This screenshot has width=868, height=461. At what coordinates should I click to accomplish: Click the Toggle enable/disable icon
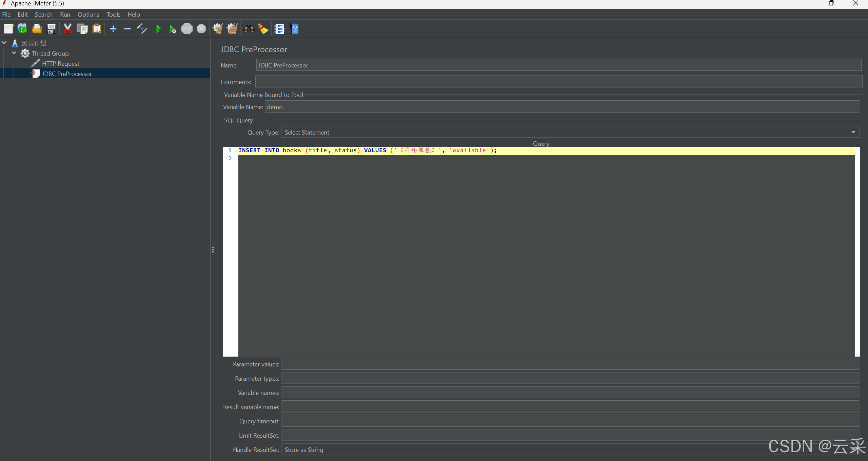coord(142,29)
